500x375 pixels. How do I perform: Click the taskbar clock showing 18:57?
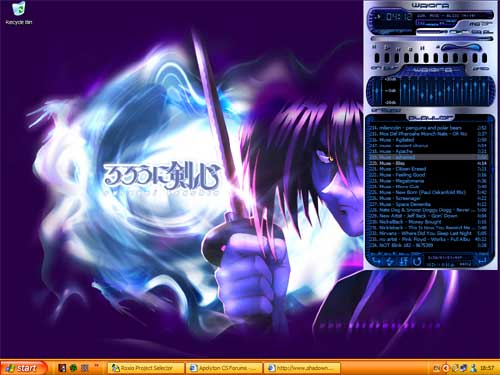[x=487, y=368]
